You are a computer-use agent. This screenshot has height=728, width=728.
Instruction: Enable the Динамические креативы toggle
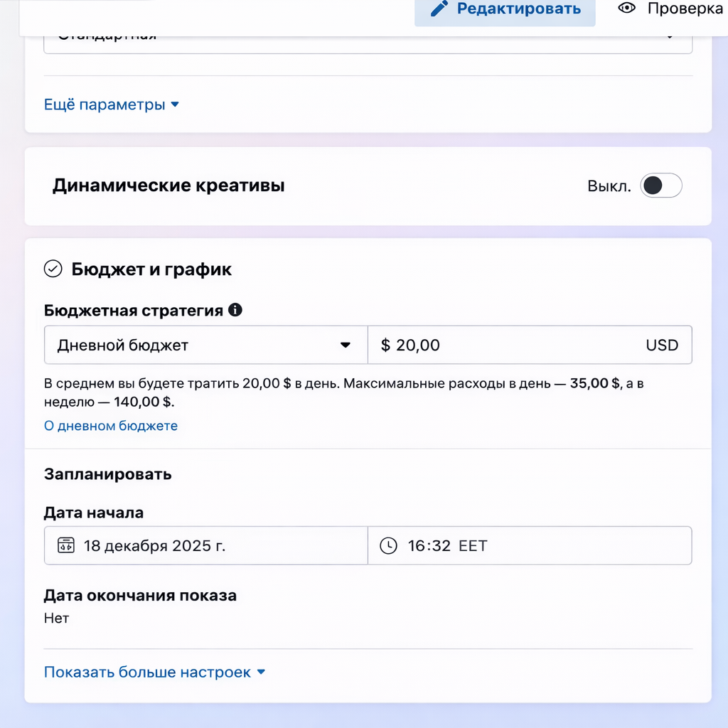point(660,186)
